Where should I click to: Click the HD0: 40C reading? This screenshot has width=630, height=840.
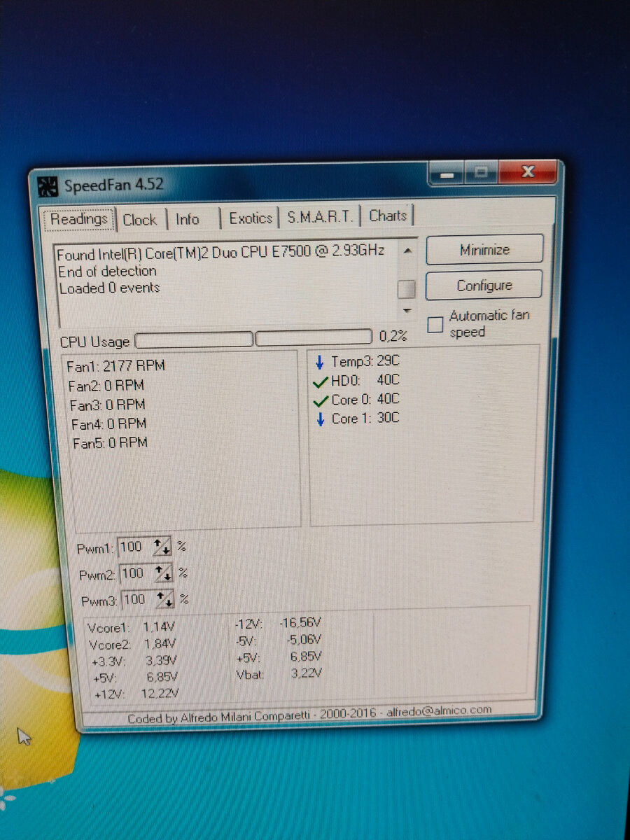(x=365, y=381)
